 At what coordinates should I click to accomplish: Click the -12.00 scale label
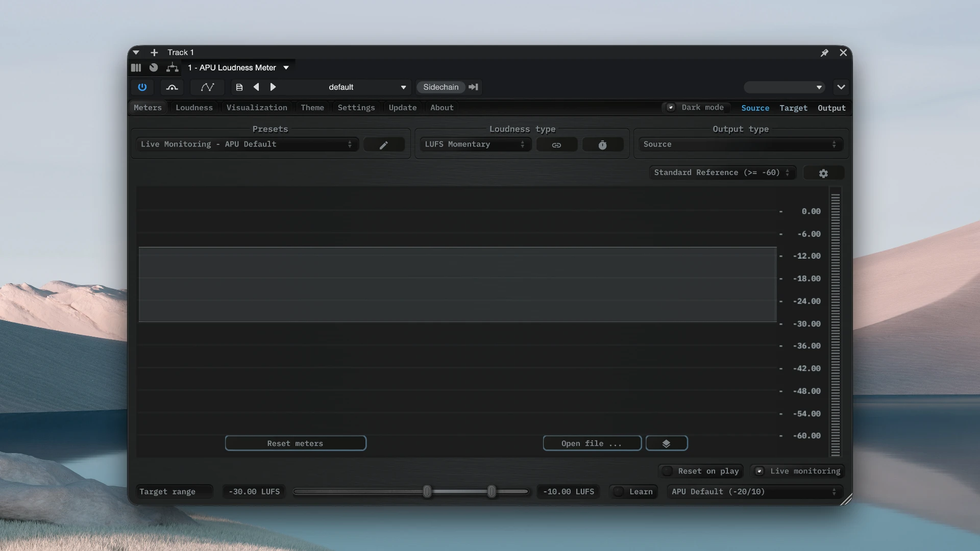tap(806, 256)
